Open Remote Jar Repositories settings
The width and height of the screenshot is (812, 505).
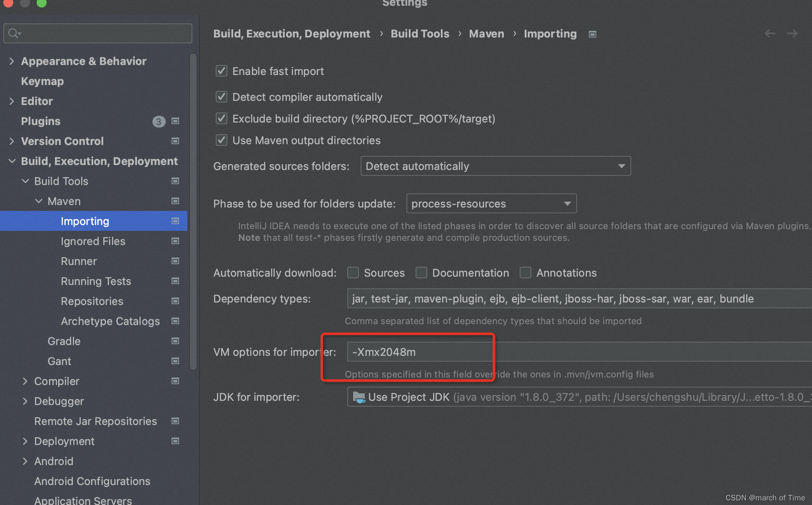(x=96, y=421)
